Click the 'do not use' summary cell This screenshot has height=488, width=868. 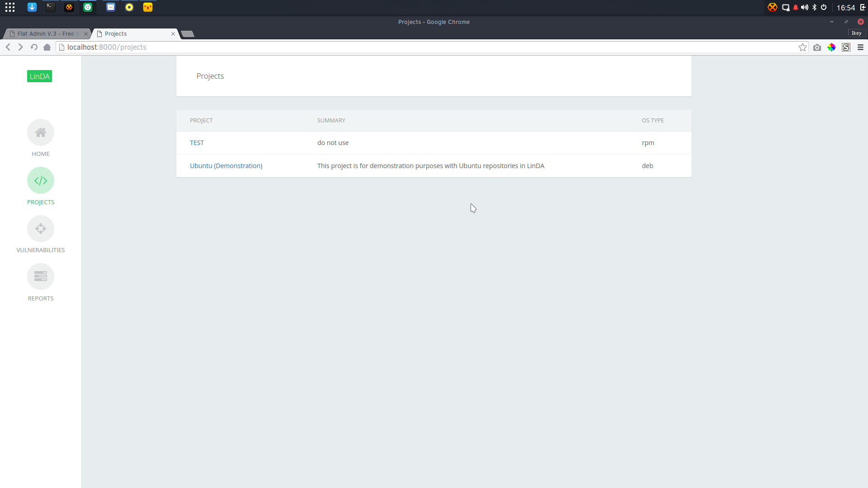(333, 143)
